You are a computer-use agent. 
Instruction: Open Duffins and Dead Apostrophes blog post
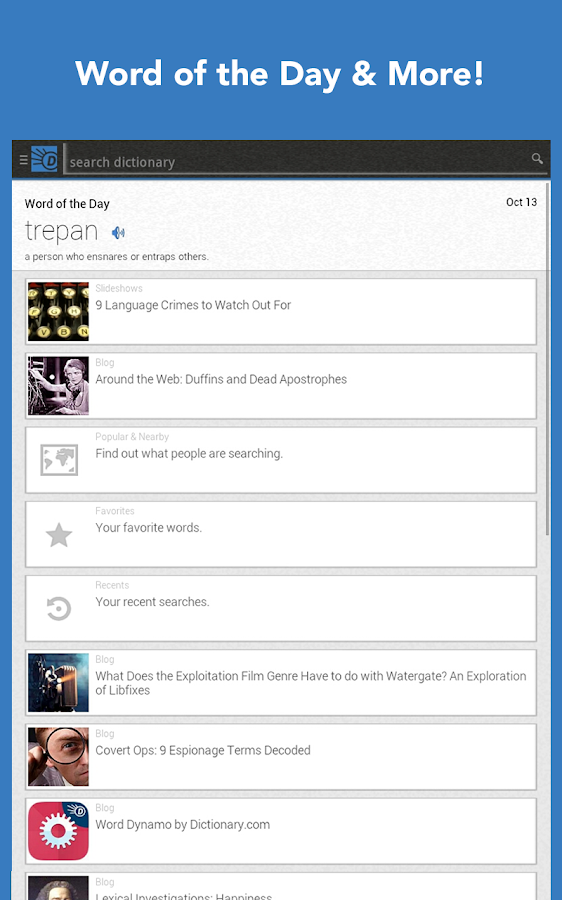click(x=281, y=386)
